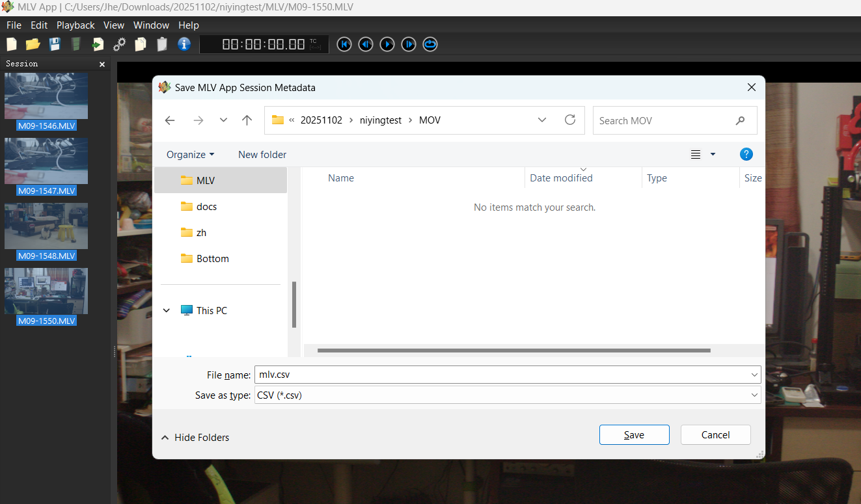This screenshot has height=504, width=861.
Task: Open the Organize dropdown menu
Action: click(190, 154)
